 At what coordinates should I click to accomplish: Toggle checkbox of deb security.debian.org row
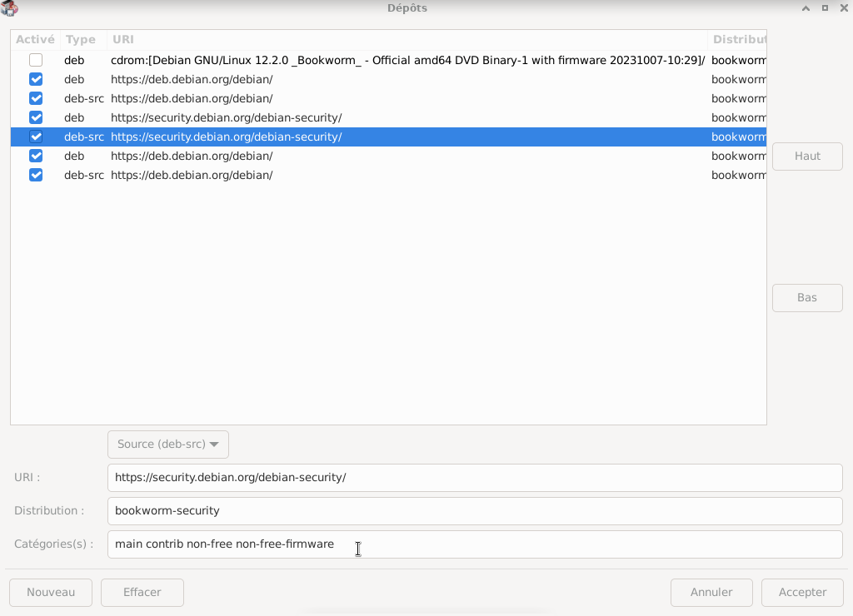point(36,117)
